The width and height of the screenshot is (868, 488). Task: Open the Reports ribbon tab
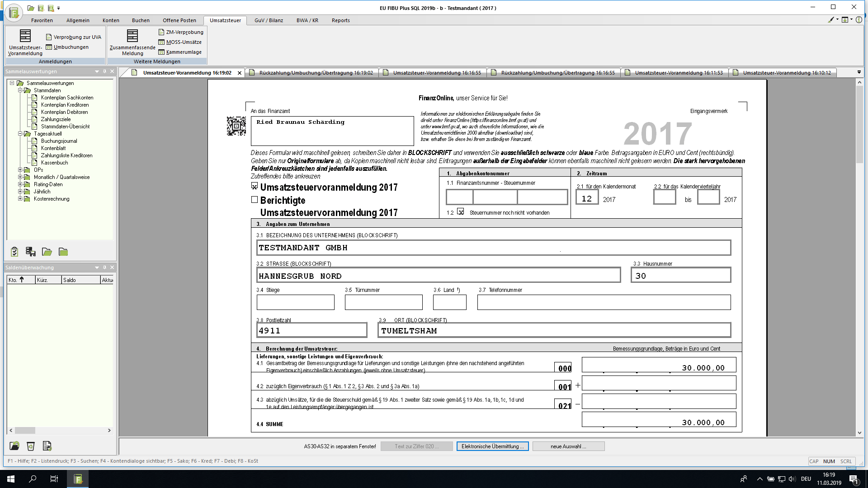pyautogui.click(x=340, y=20)
